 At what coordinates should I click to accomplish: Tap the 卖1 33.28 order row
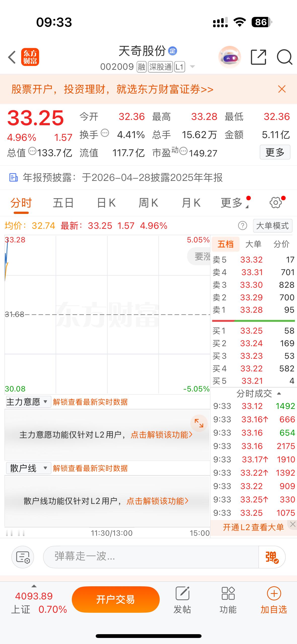click(x=253, y=310)
